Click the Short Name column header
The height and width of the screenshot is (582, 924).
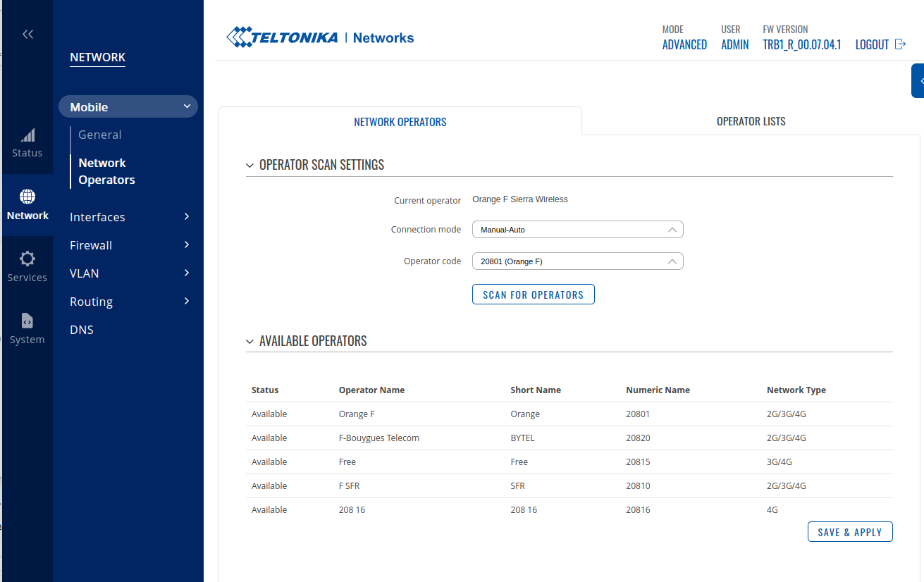536,390
